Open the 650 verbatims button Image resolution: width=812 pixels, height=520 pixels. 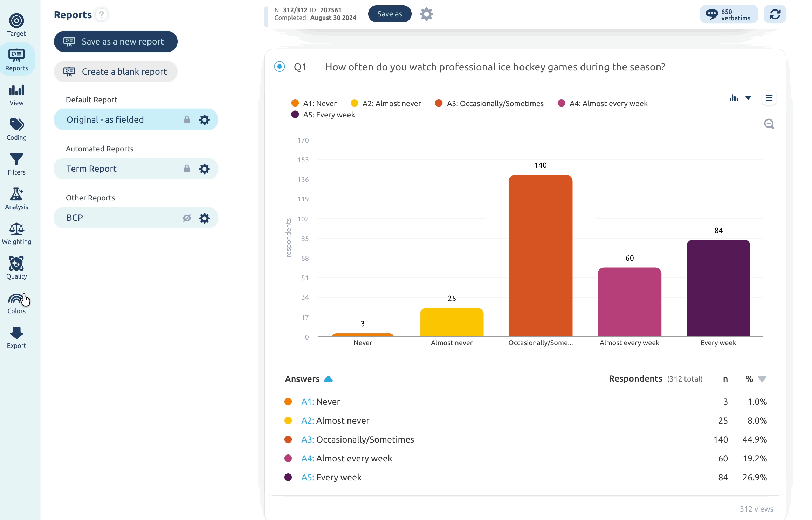(729, 14)
